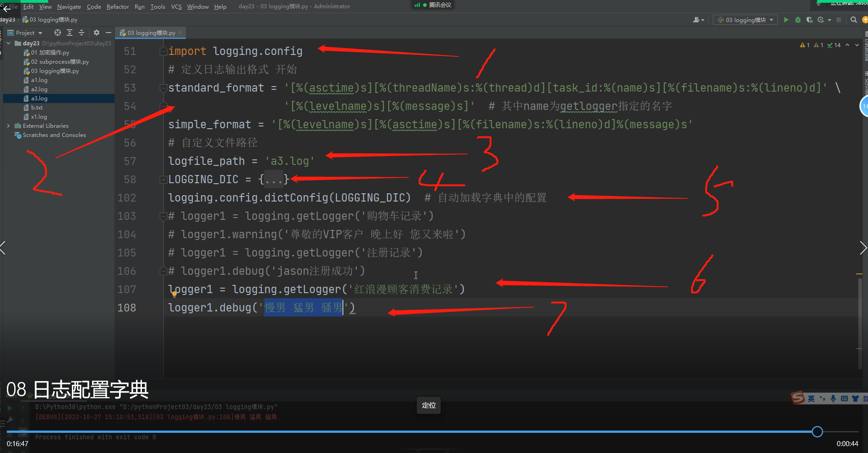Open the Navigate menu
This screenshot has width=868, height=453.
69,6
